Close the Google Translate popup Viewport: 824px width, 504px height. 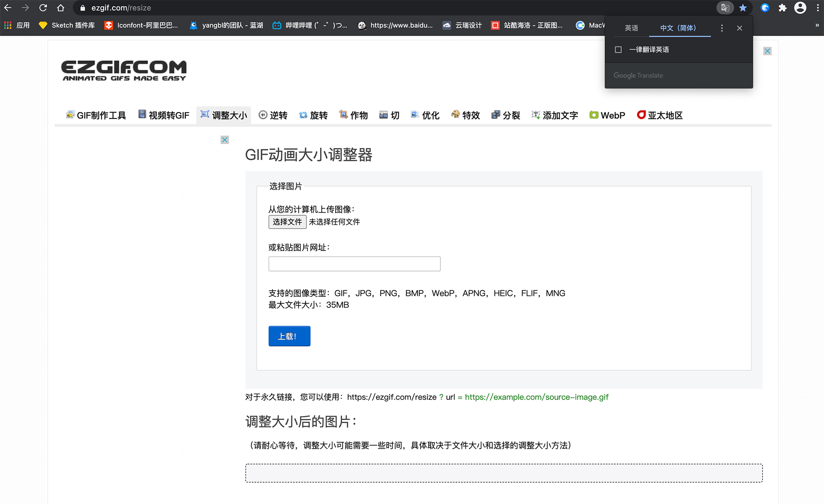tap(739, 28)
